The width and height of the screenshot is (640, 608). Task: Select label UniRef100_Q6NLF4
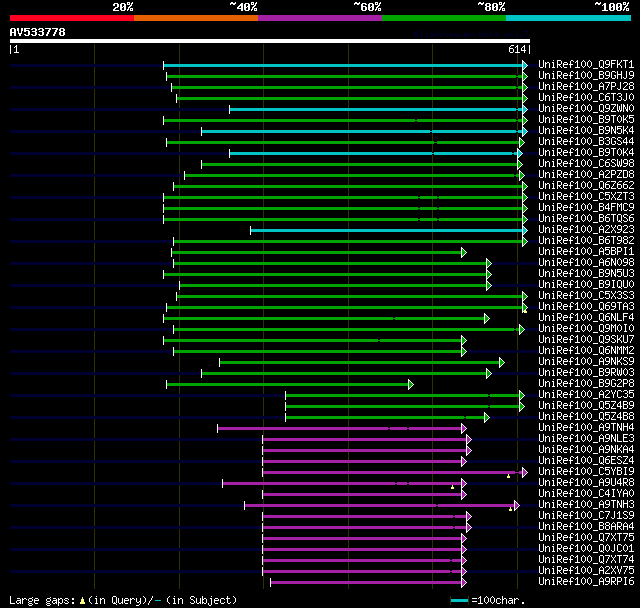pos(586,318)
